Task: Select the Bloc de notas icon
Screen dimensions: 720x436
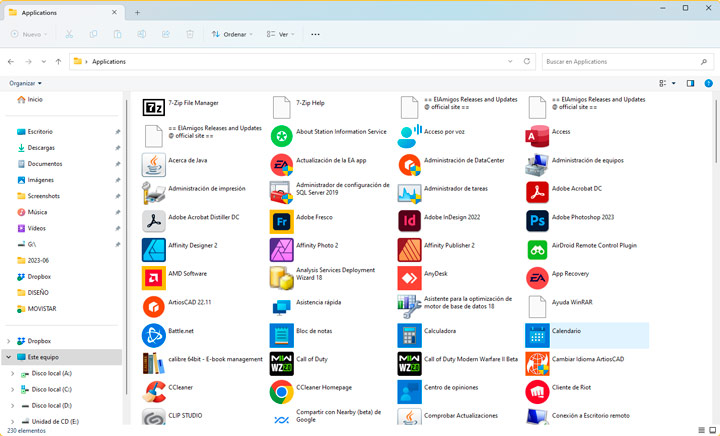Action: pos(281,335)
